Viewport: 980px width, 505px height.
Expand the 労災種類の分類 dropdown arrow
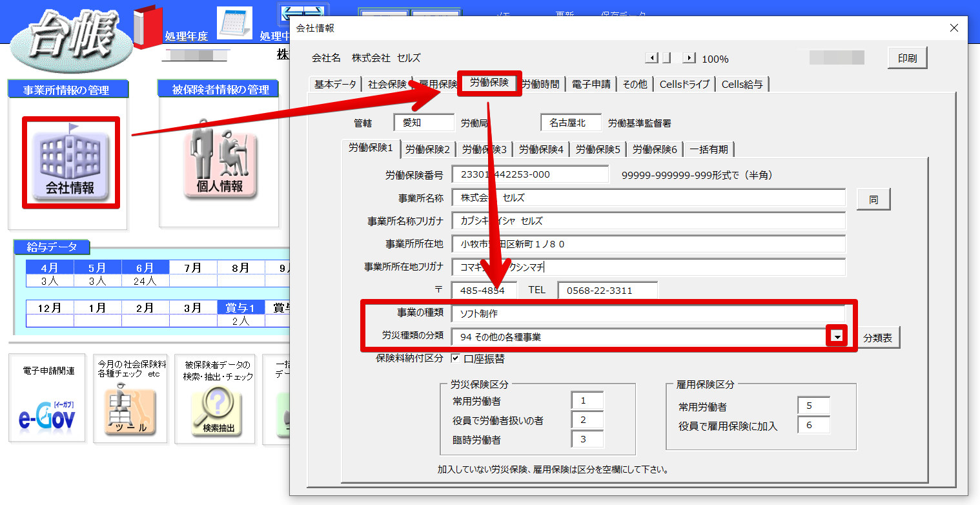click(x=837, y=336)
